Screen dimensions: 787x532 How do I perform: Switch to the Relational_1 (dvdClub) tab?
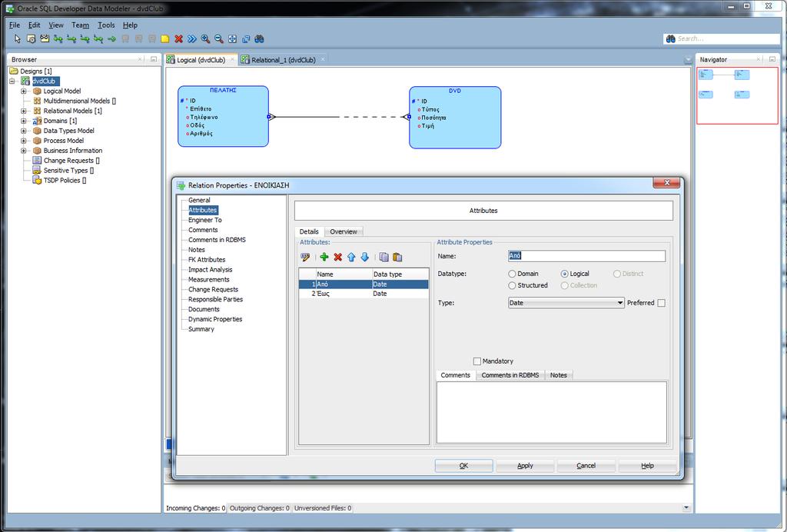tap(283, 60)
